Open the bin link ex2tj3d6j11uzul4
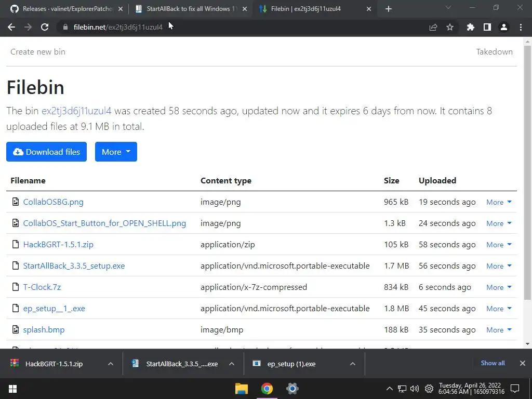 [x=76, y=111]
